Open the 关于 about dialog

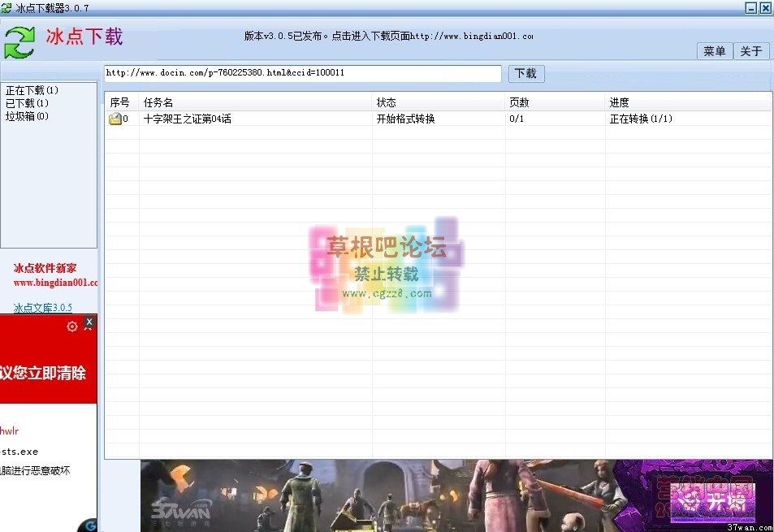751,51
